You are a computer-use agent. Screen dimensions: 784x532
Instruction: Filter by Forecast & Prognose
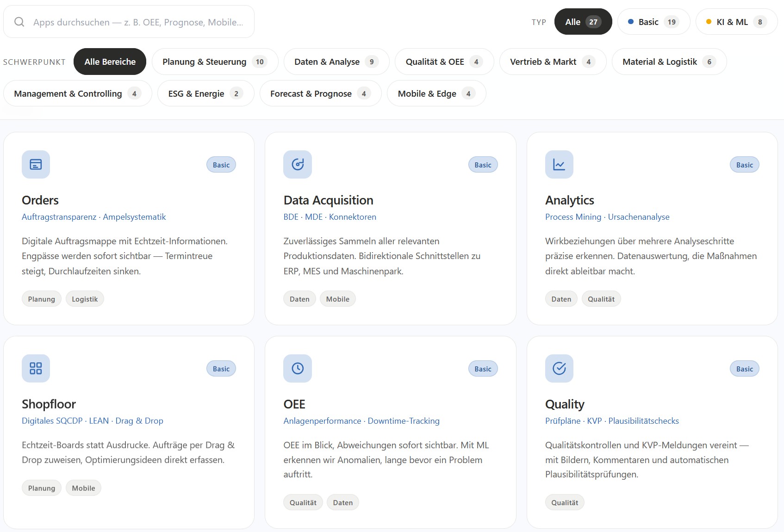[x=320, y=93]
